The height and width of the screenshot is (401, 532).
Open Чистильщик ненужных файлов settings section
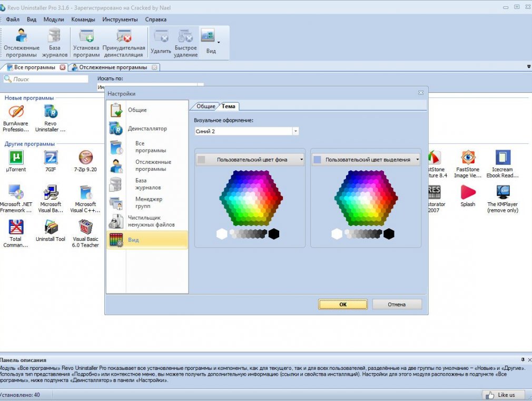coord(147,221)
